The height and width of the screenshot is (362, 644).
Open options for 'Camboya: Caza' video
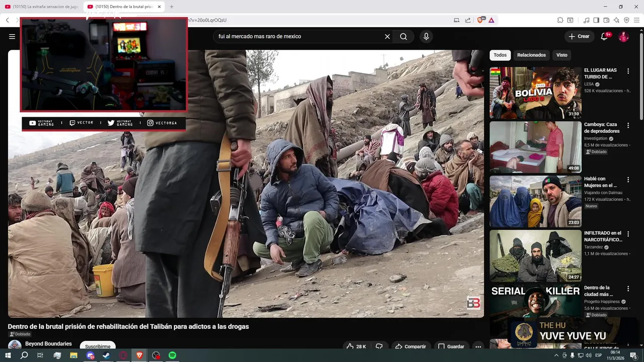pos(628,125)
